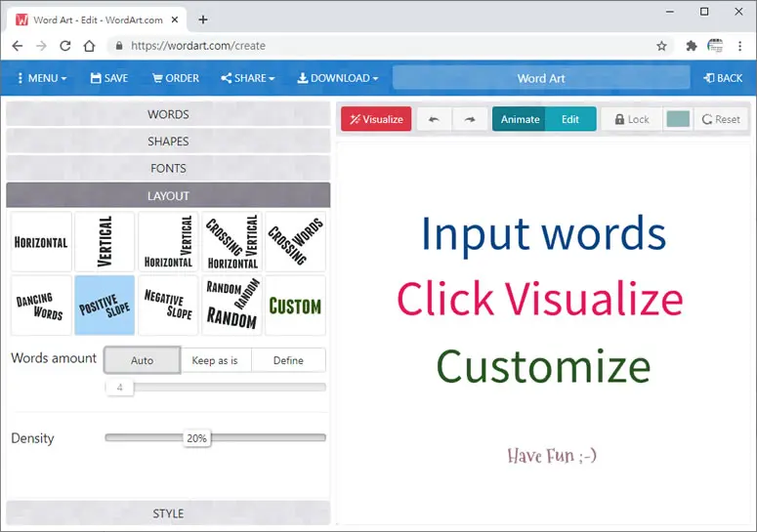
Task: Click the browser extensions puzzle icon
Action: pos(692,46)
